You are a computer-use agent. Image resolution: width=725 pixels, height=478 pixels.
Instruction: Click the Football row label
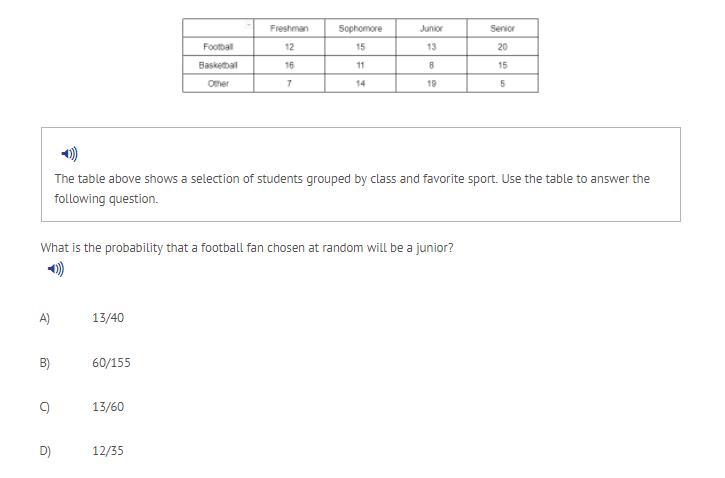click(218, 47)
